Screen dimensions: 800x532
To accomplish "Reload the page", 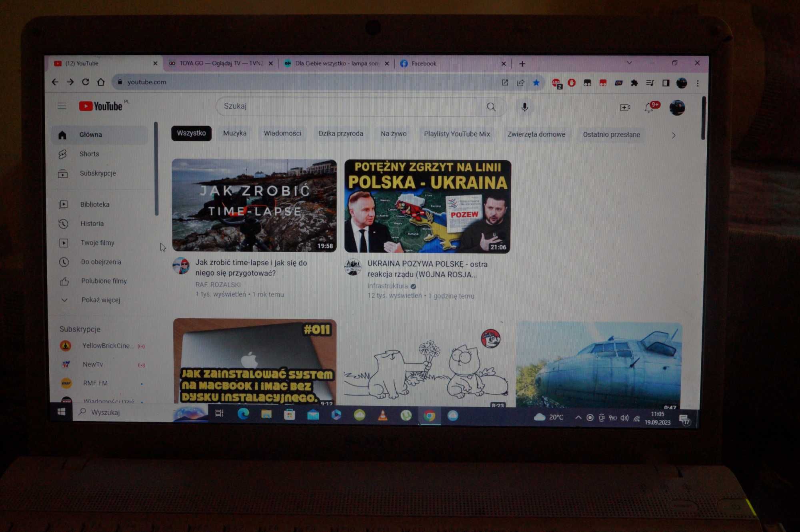I will tap(85, 82).
